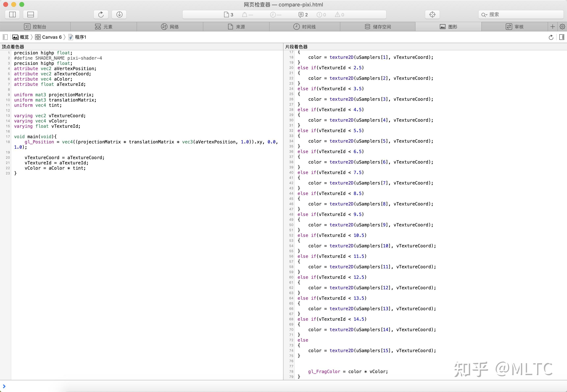The image size is (567, 392).
Task: Toggle the right details sidebar
Action: pyautogui.click(x=562, y=37)
